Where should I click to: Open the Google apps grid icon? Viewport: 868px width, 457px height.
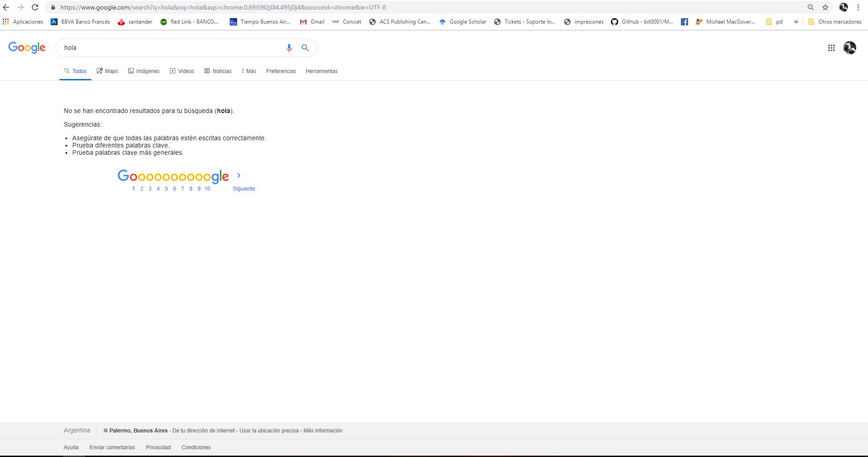pos(831,48)
